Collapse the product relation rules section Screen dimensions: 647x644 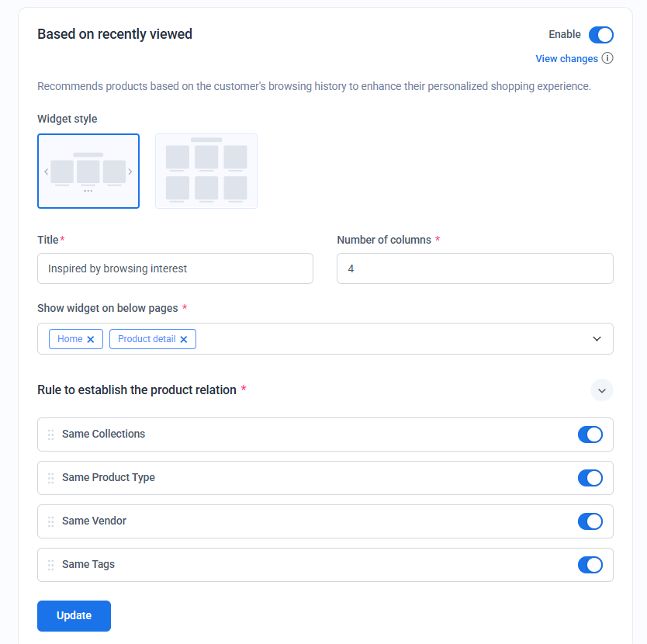click(601, 390)
